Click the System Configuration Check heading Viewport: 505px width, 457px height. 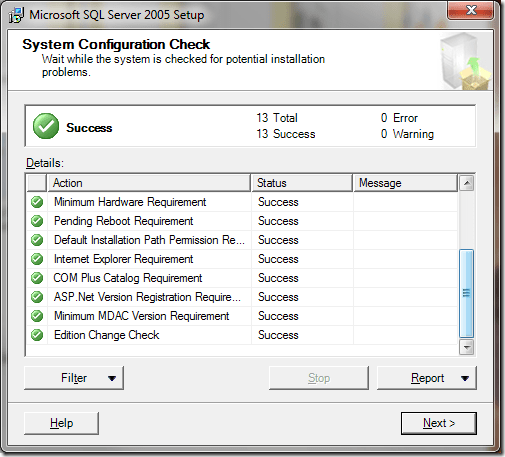pos(116,45)
